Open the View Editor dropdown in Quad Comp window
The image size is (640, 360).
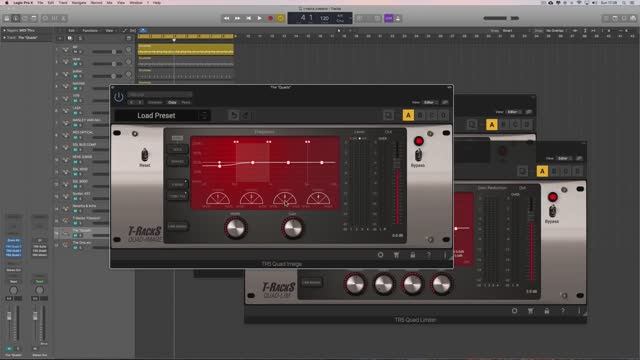pyautogui.click(x=514, y=112)
